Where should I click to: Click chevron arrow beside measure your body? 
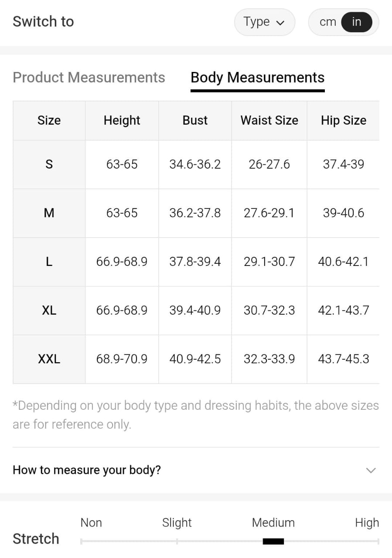coord(371,470)
